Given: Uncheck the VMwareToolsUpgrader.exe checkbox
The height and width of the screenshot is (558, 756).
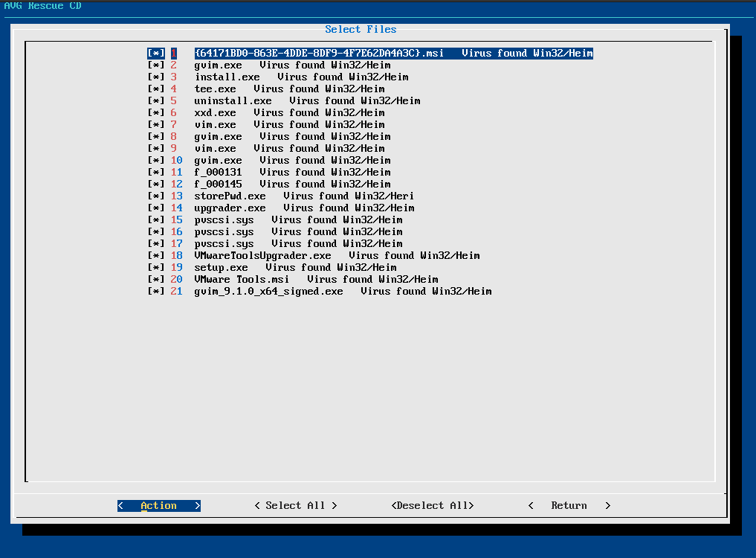Looking at the screenshot, I should [155, 255].
